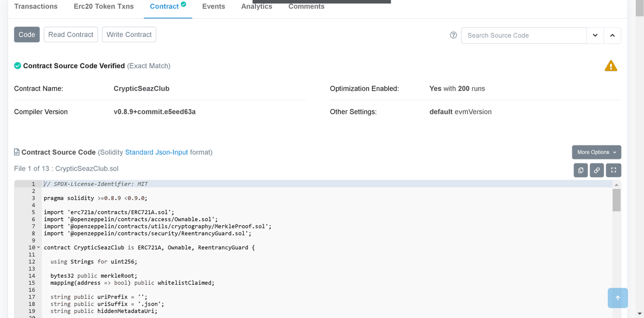The width and height of the screenshot is (644, 318).
Task: Click 'default evmVersion' value
Action: pyautogui.click(x=460, y=112)
